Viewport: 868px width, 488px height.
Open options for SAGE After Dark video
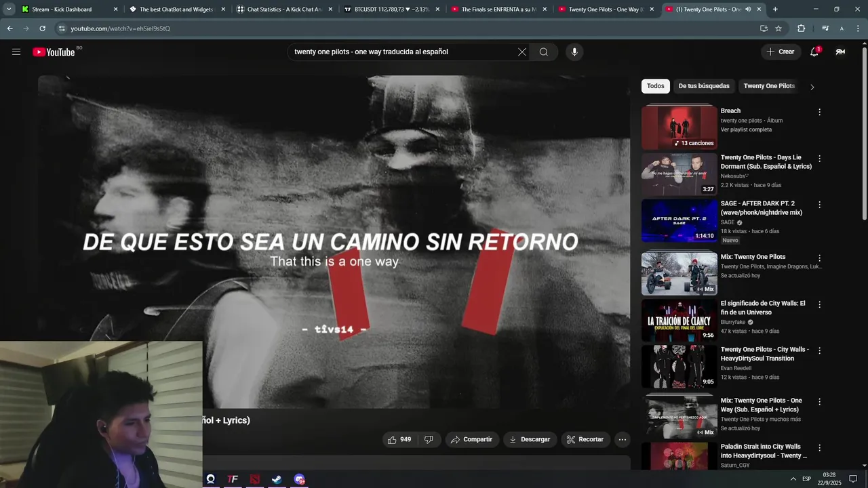pyautogui.click(x=819, y=205)
